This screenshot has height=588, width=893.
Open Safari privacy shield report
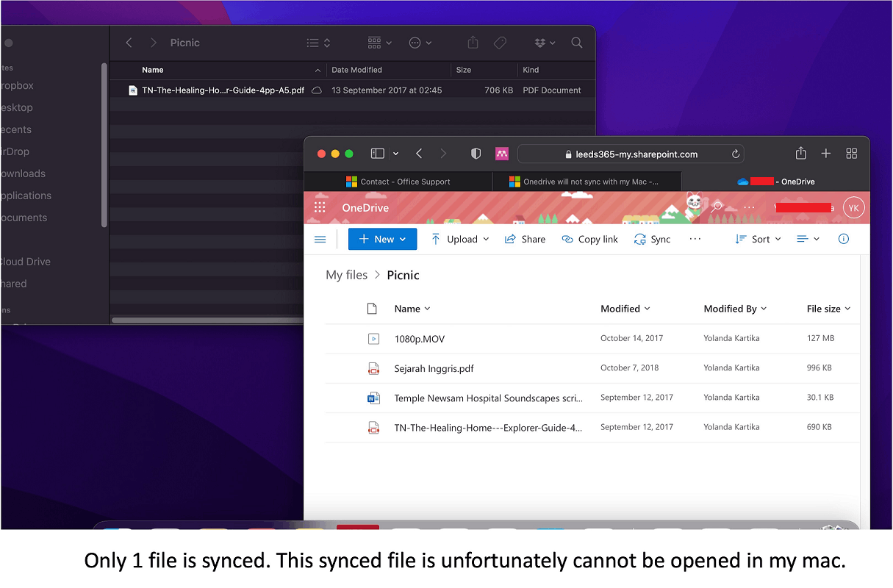[x=476, y=154]
